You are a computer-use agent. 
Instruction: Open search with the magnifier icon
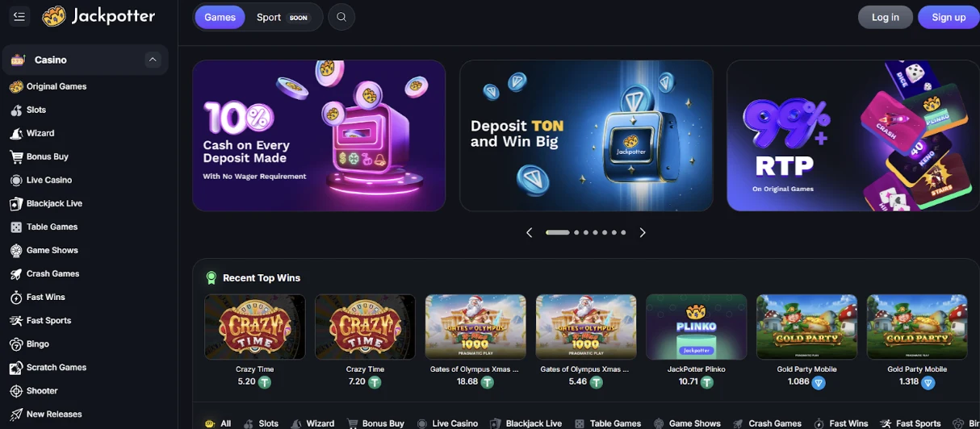pos(341,17)
